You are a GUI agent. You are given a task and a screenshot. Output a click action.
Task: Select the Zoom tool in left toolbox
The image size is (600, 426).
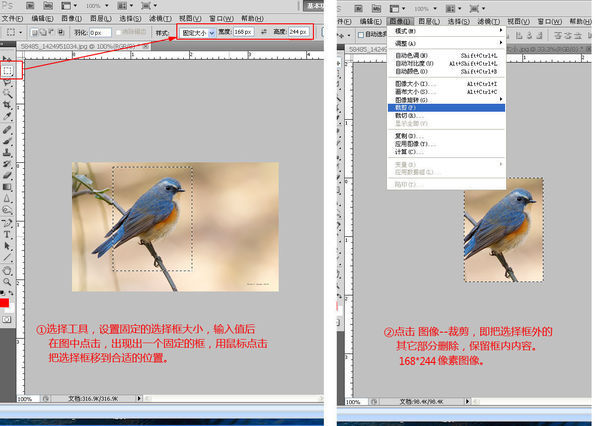pos(8,282)
